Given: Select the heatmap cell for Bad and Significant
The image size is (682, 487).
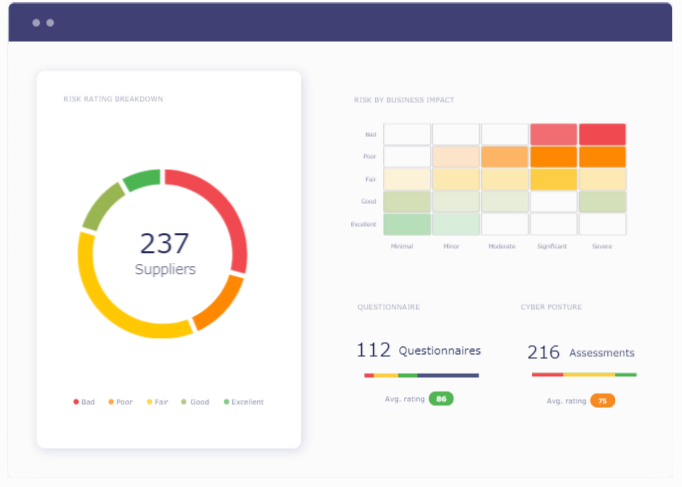Looking at the screenshot, I should point(554,134).
